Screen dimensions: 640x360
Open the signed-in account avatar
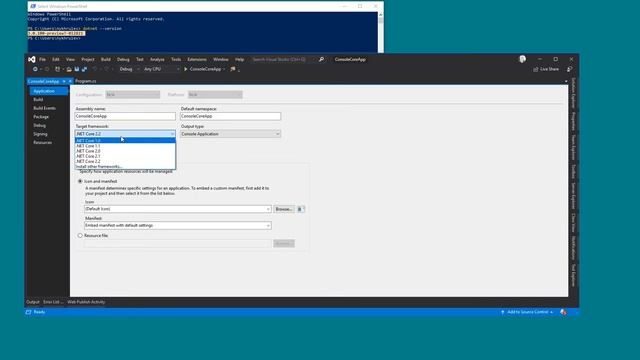click(x=522, y=59)
